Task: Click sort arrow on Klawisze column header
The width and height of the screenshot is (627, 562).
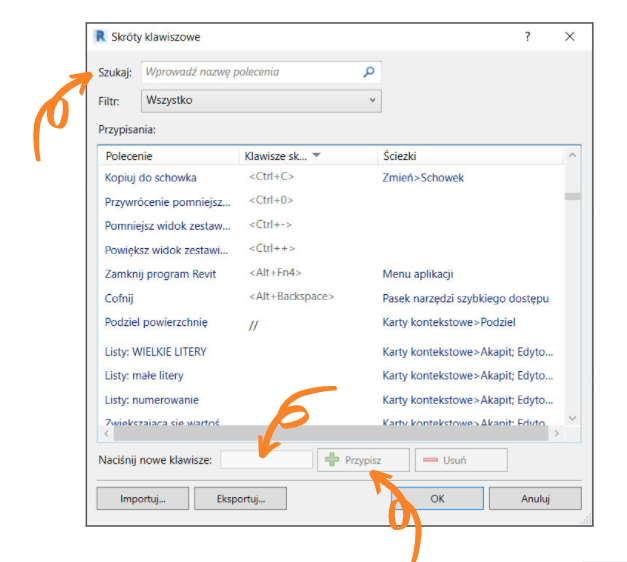Action: (317, 156)
